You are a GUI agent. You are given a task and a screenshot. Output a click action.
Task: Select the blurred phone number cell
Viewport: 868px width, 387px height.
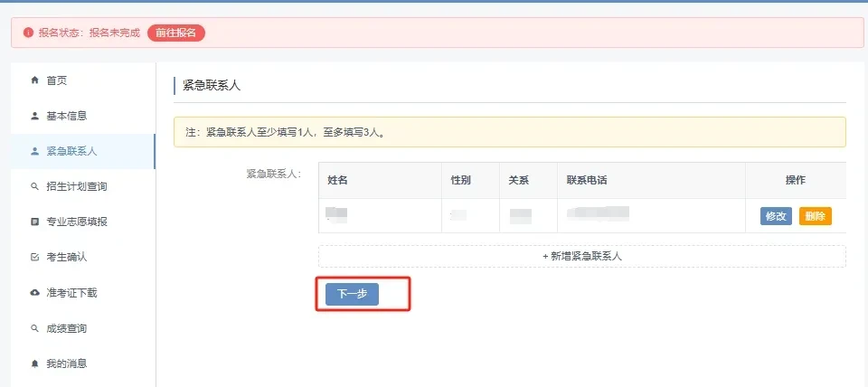click(x=597, y=215)
